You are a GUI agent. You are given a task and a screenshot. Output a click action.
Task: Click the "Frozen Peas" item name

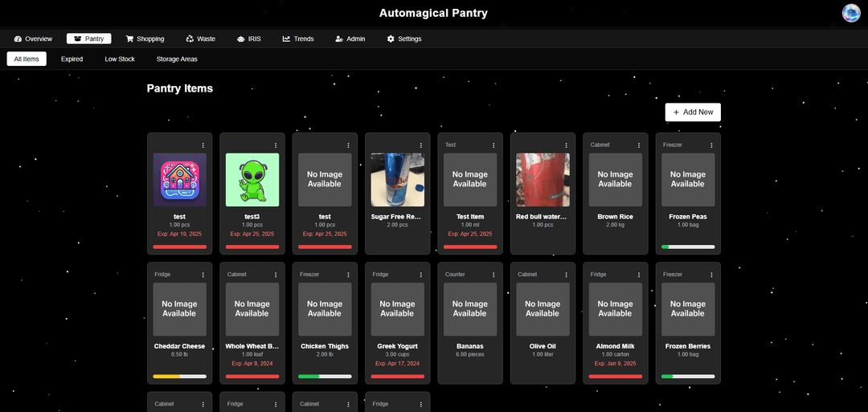(x=688, y=217)
